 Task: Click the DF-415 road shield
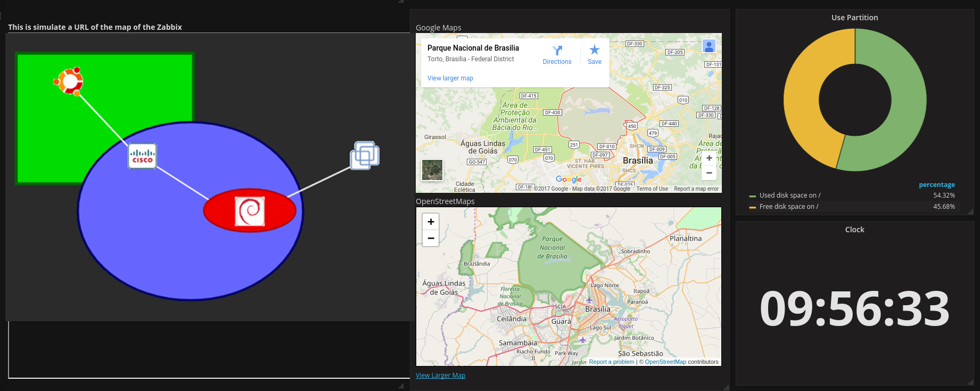(x=529, y=96)
